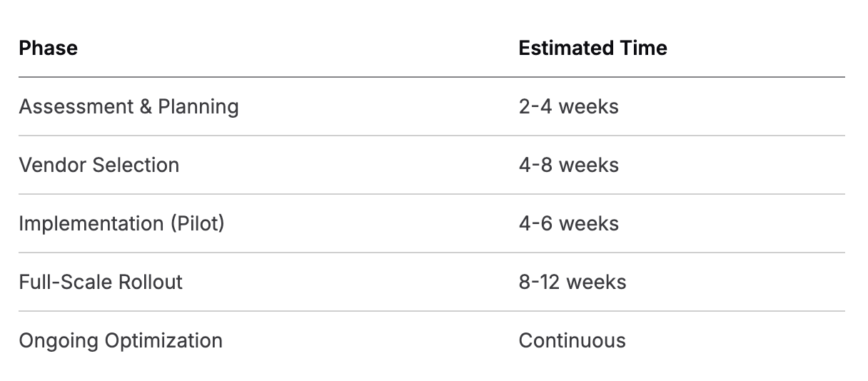Select the Assessment & Planning cell
This screenshot has height=381, width=868.
128,107
